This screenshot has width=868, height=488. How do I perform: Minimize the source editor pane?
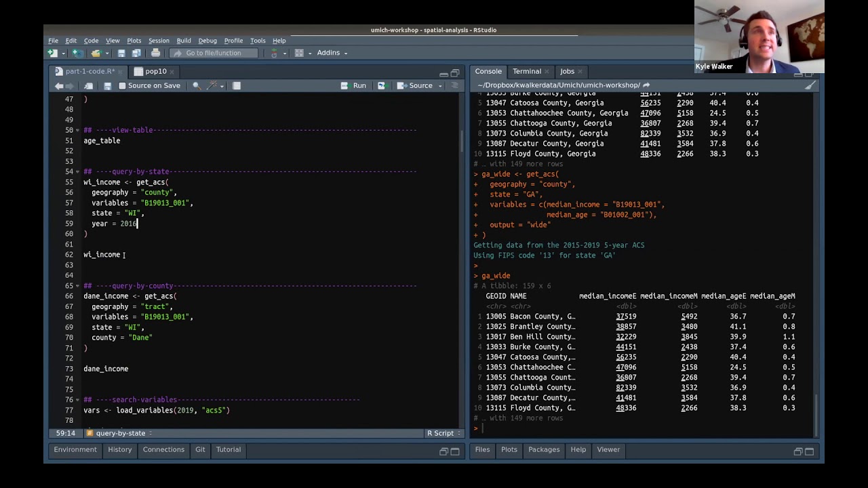pos(443,73)
